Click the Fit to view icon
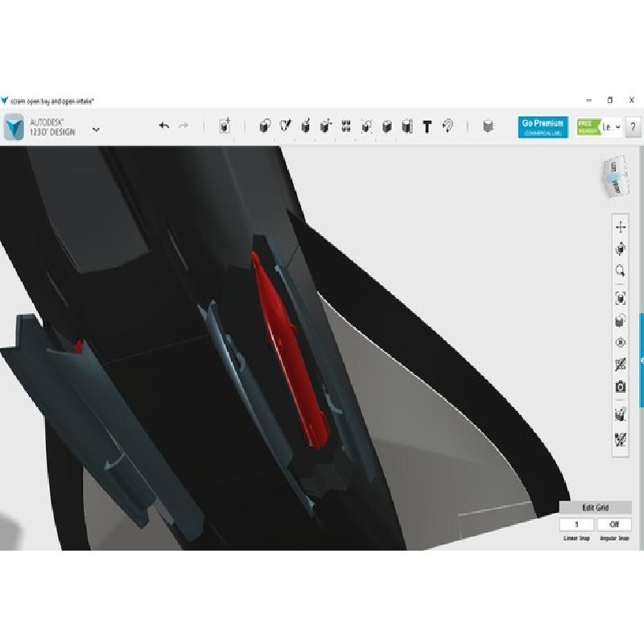 621,298
